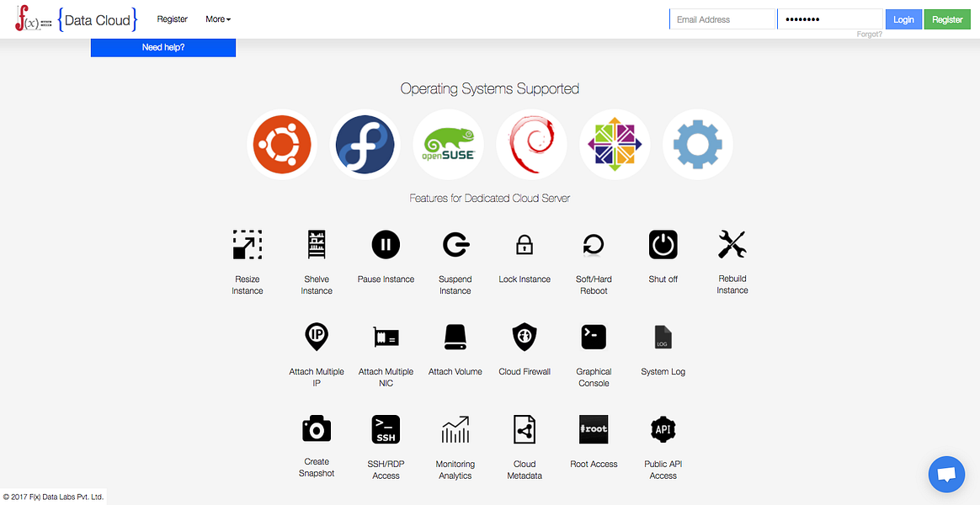Click the 'Features for Dedicated Cloud Server' text
The width and height of the screenshot is (980, 505).
[490, 198]
